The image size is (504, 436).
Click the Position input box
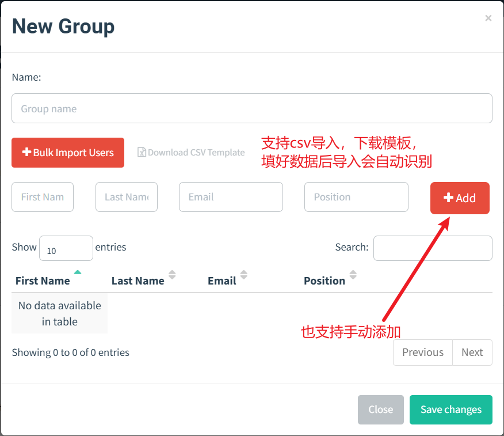356,197
